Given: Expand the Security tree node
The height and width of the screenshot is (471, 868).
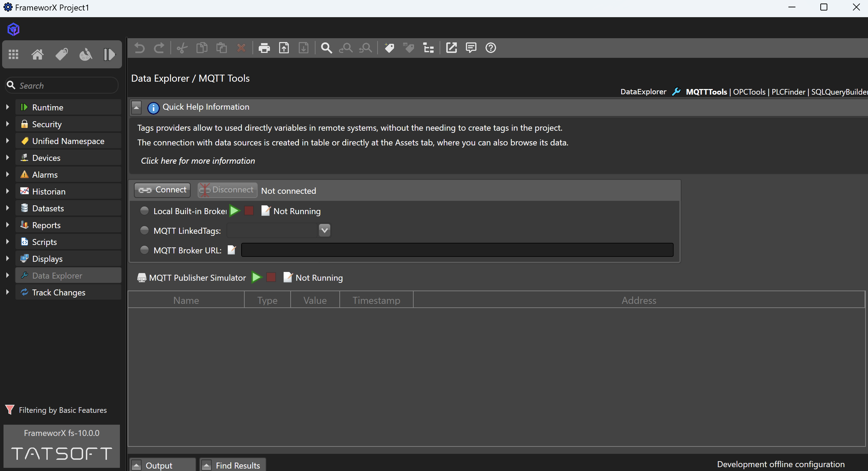Looking at the screenshot, I should 7,124.
